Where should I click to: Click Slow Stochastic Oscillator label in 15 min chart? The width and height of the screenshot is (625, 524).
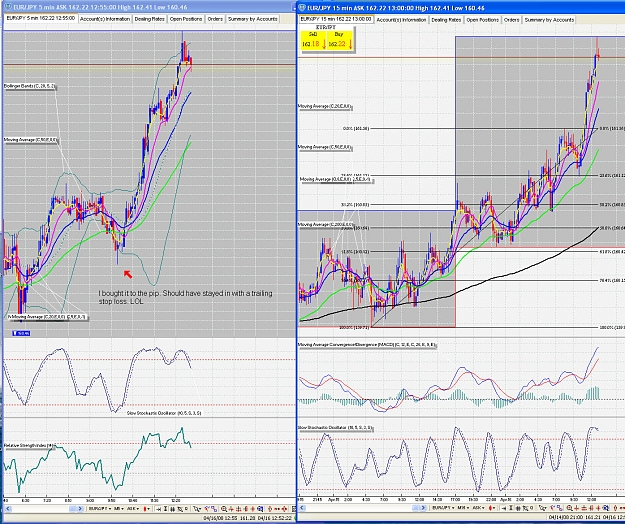tap(335, 428)
